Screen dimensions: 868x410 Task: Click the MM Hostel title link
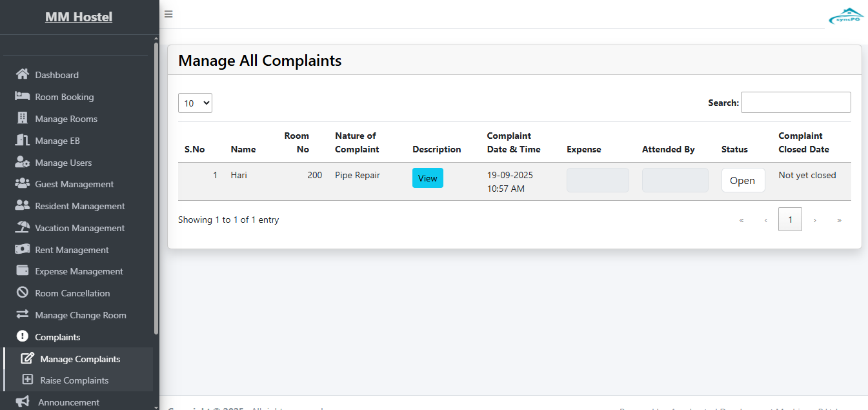[x=79, y=17]
